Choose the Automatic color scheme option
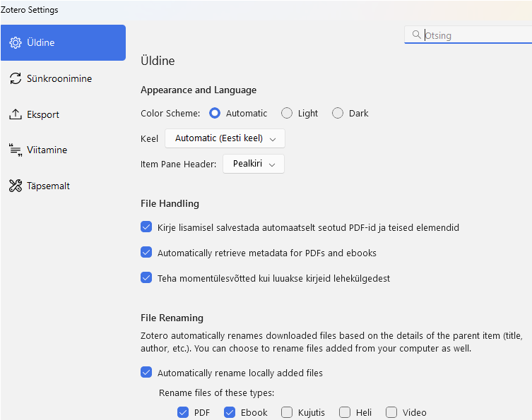Screen dimensions: 532x420 [x=215, y=113]
